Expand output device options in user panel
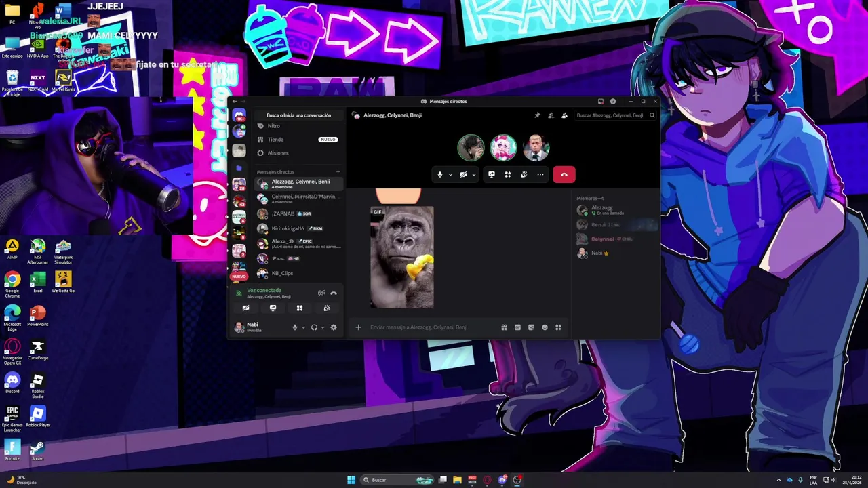This screenshot has height=488, width=868. point(323,327)
